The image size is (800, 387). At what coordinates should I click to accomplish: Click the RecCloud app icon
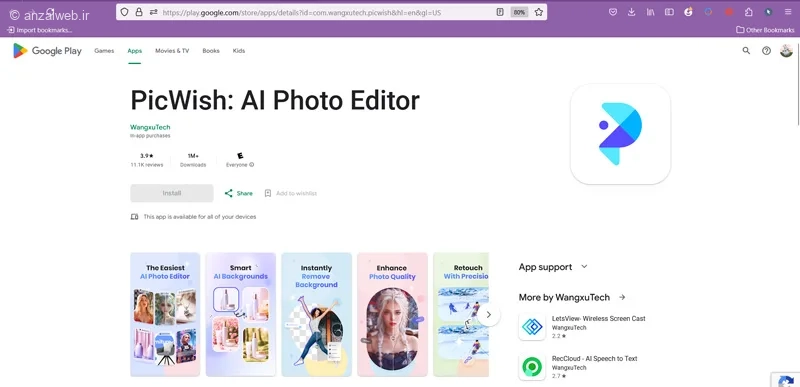point(532,367)
